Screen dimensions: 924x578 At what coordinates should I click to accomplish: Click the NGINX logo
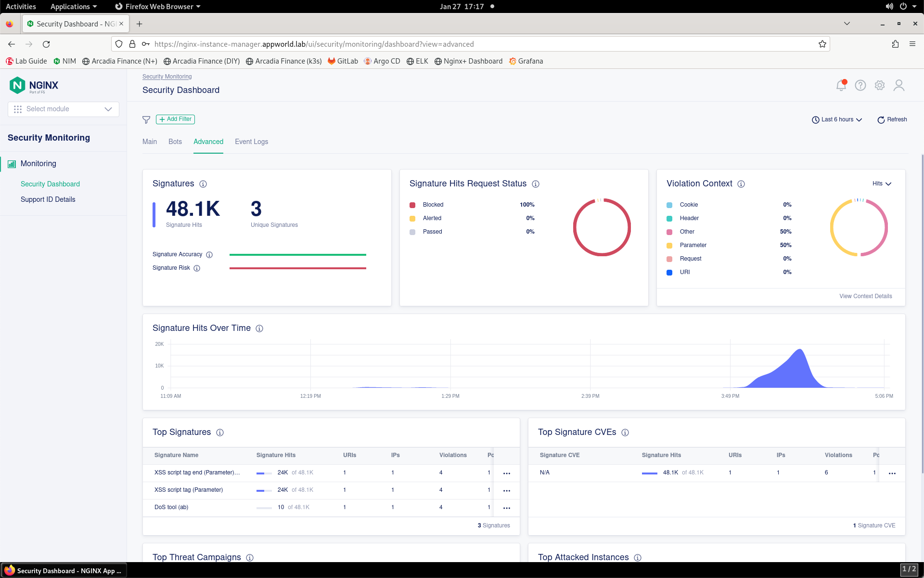(x=34, y=86)
